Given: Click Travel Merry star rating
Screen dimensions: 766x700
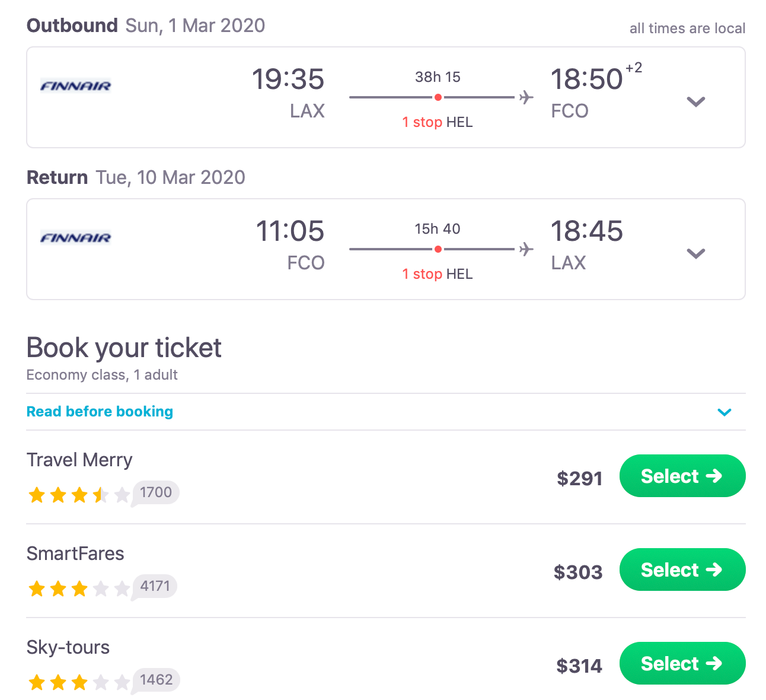Looking at the screenshot, I should [79, 495].
